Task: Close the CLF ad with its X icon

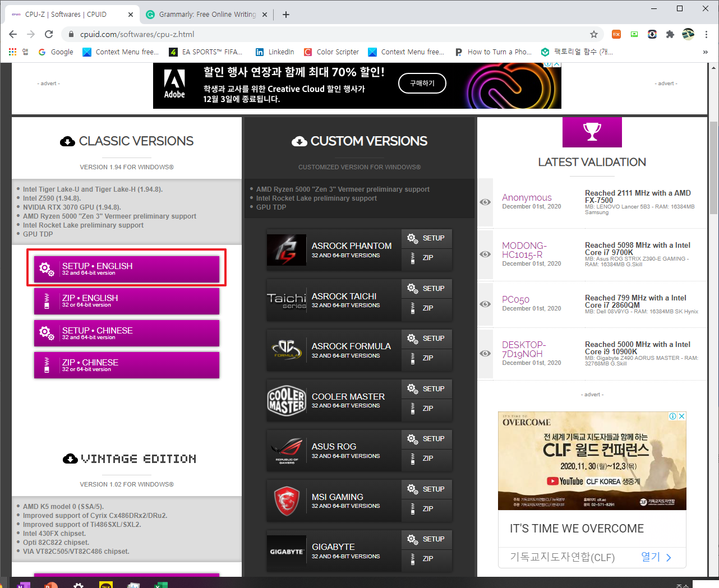Action: click(682, 416)
